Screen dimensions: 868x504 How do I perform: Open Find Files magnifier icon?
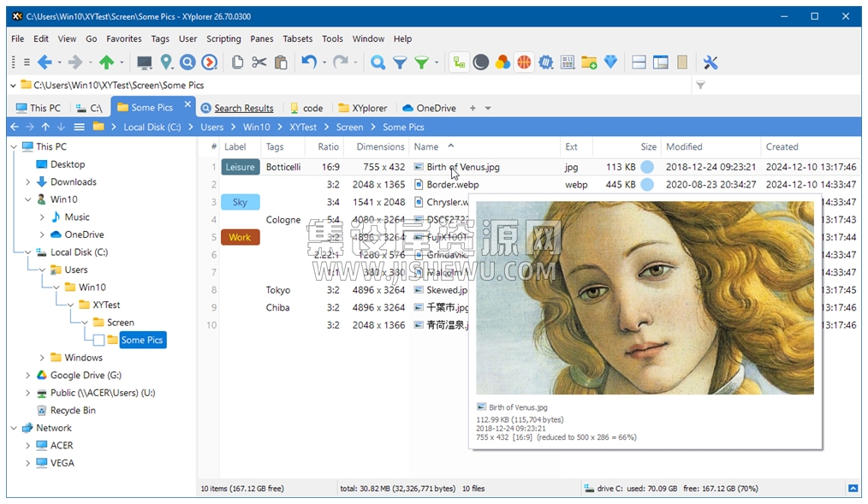(378, 62)
